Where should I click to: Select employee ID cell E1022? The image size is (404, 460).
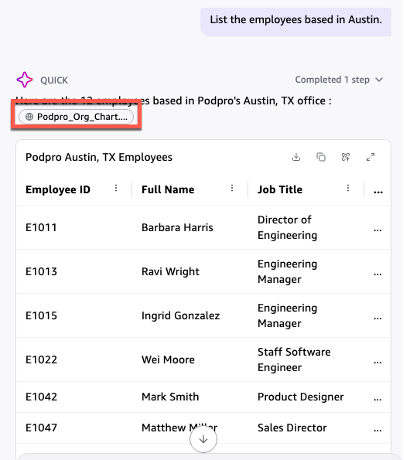click(41, 360)
